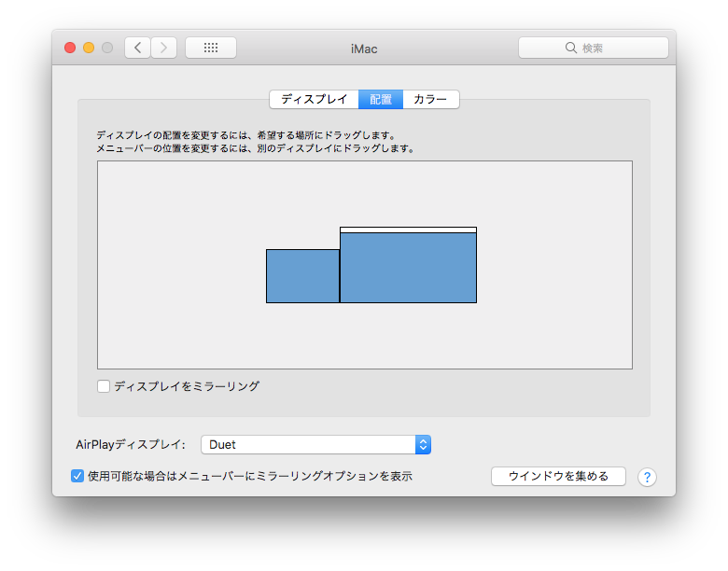Click the gray disabled zoom button

(107, 48)
